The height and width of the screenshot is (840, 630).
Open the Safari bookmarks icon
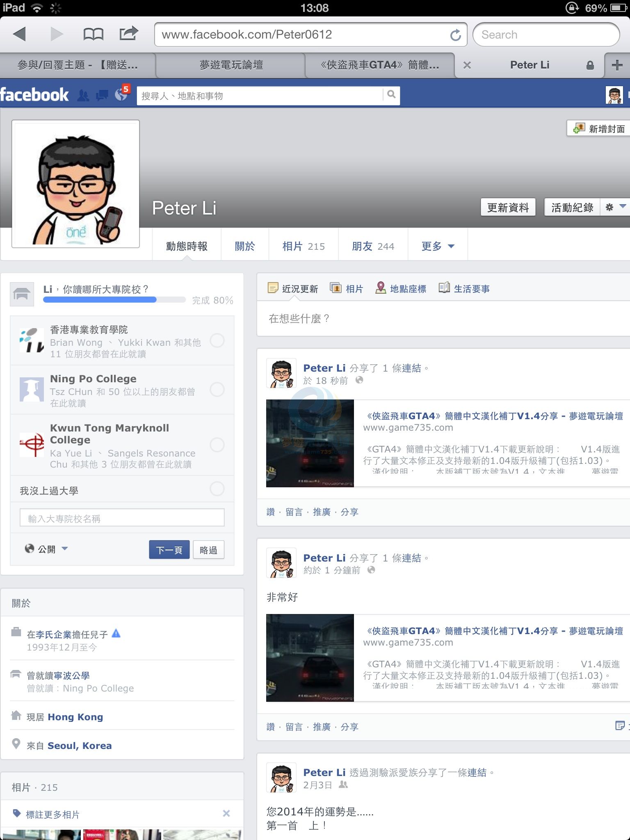[93, 34]
